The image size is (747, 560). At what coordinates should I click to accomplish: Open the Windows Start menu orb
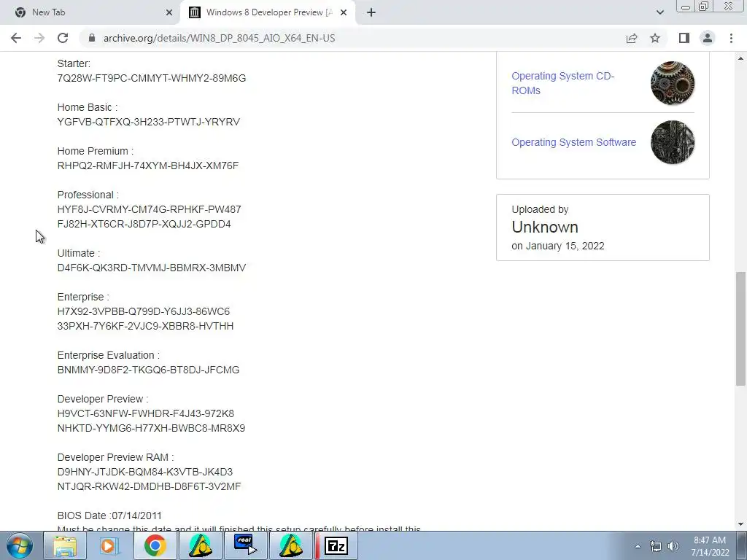[20, 545]
